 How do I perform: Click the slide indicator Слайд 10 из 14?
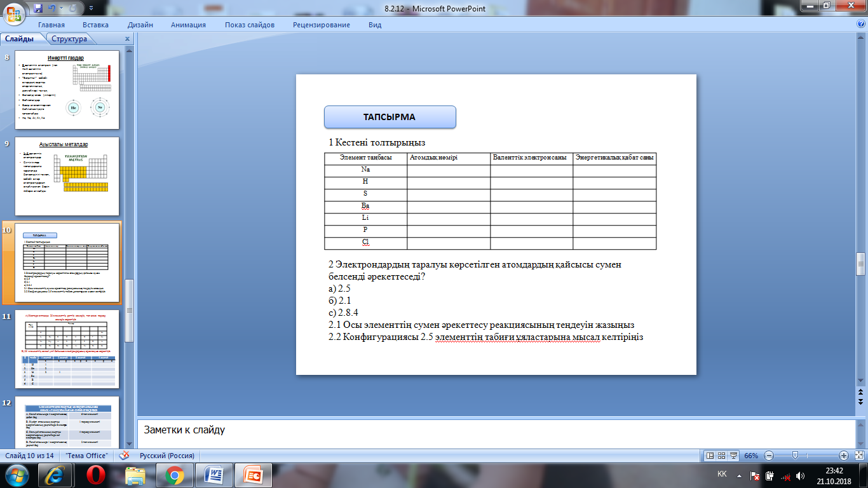coord(29,456)
